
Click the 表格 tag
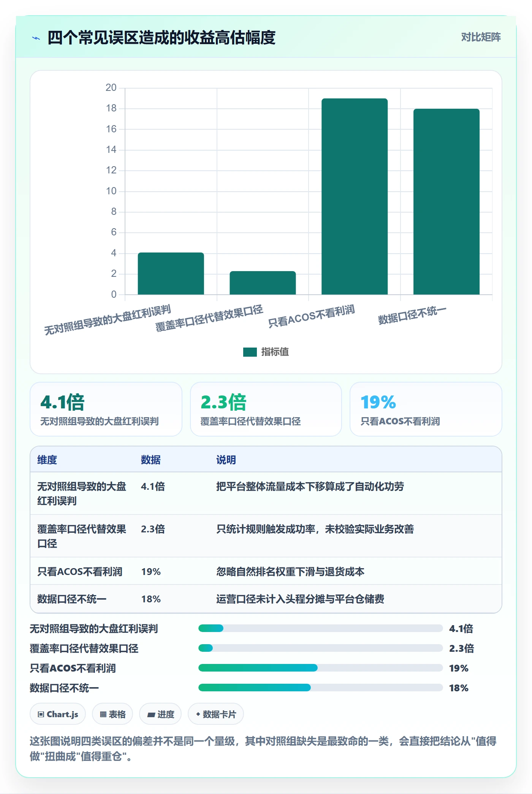(x=112, y=714)
